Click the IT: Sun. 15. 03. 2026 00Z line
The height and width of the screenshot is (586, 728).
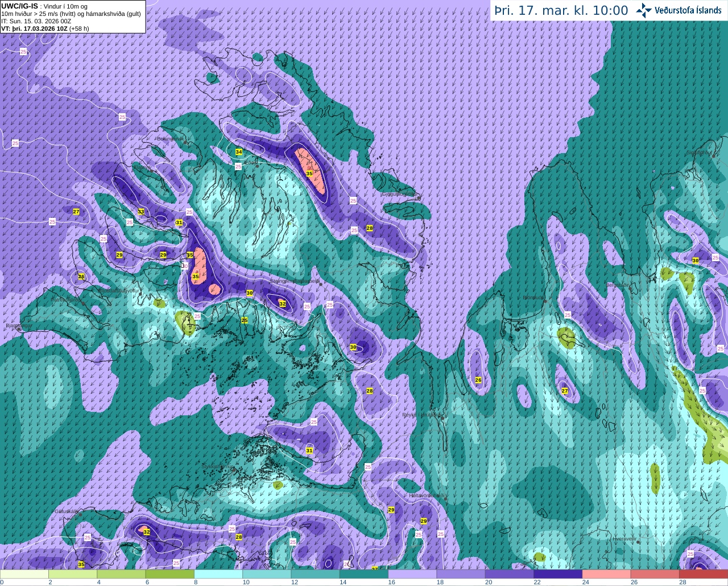[x=36, y=21]
